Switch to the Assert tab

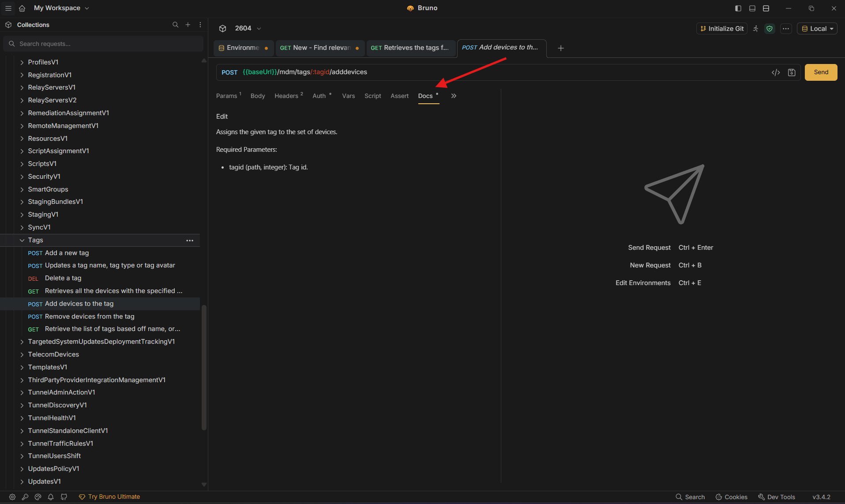pyautogui.click(x=400, y=96)
